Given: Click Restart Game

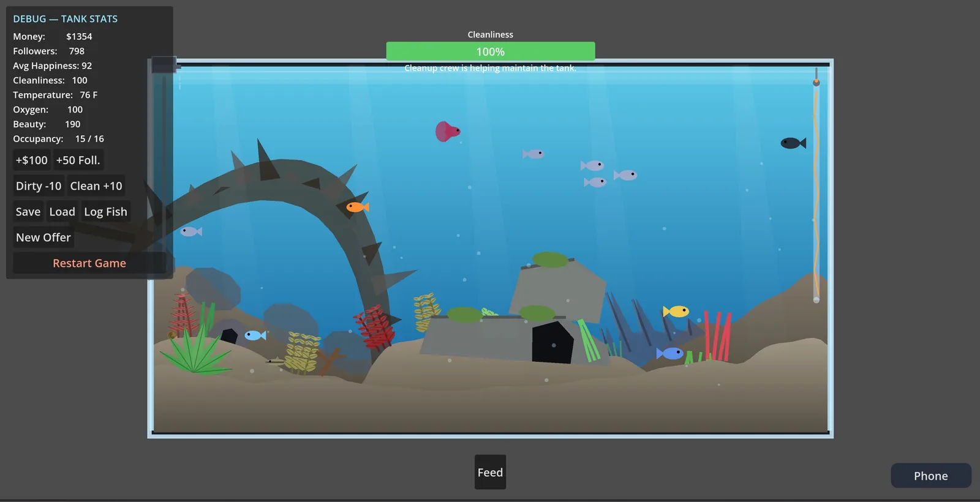Looking at the screenshot, I should click(89, 263).
